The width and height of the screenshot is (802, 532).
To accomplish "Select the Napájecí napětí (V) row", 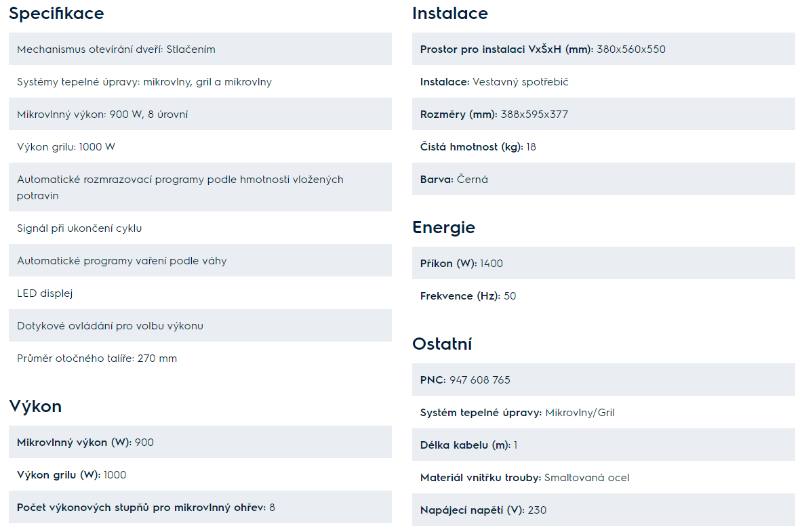I will coord(603,510).
